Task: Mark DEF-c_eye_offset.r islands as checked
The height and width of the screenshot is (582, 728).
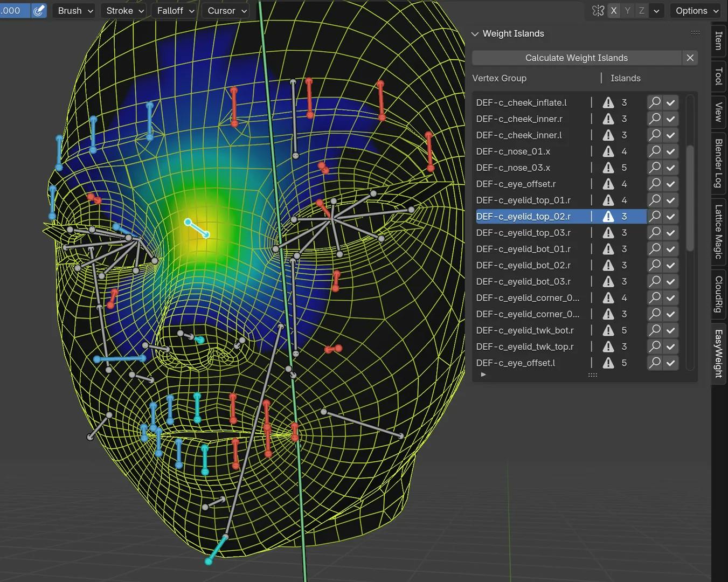Action: coord(670,184)
